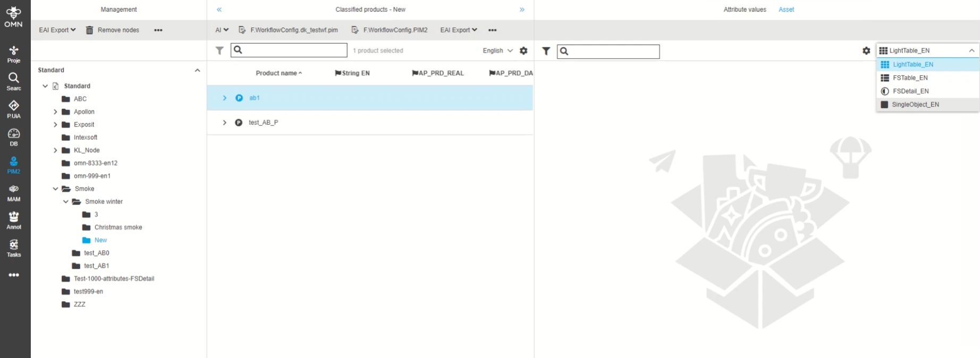Switch to Attribute values tab
Screen dimensions: 980x358
(x=745, y=10)
